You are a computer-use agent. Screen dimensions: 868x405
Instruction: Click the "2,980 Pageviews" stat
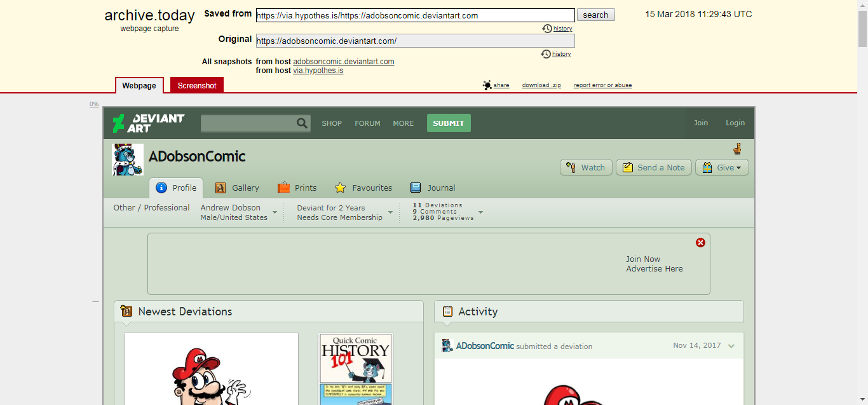443,218
